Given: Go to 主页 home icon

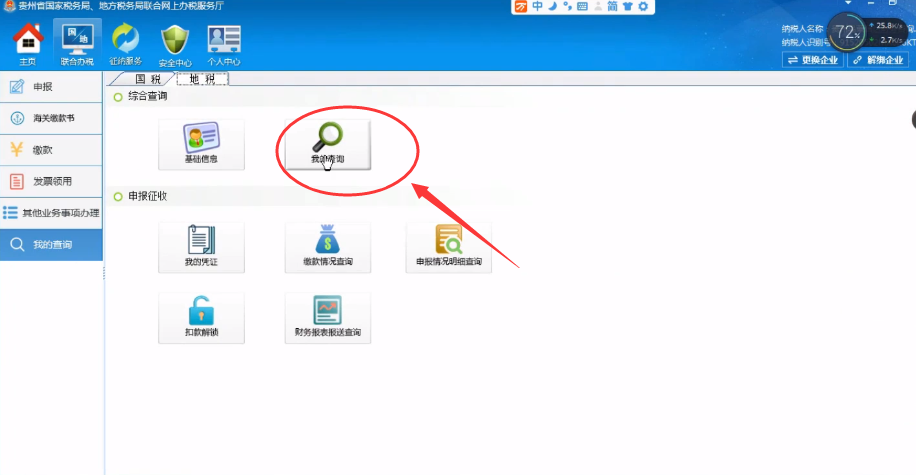Looking at the screenshot, I should (28, 44).
